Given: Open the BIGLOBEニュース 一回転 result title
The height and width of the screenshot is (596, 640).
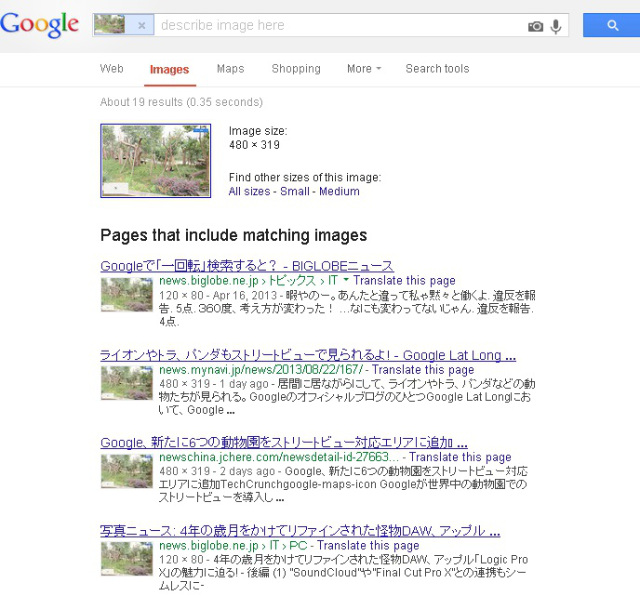Looking at the screenshot, I should [247, 266].
